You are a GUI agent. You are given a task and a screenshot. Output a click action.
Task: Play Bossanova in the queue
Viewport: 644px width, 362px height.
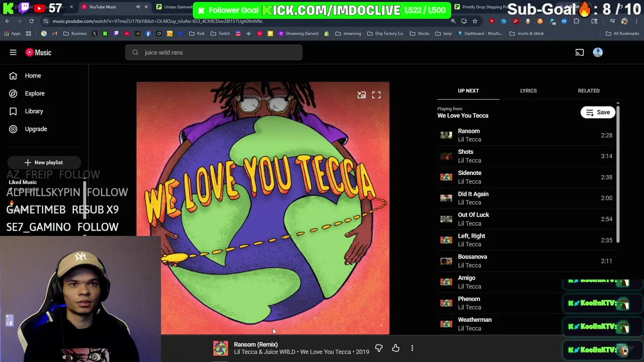[x=526, y=261]
